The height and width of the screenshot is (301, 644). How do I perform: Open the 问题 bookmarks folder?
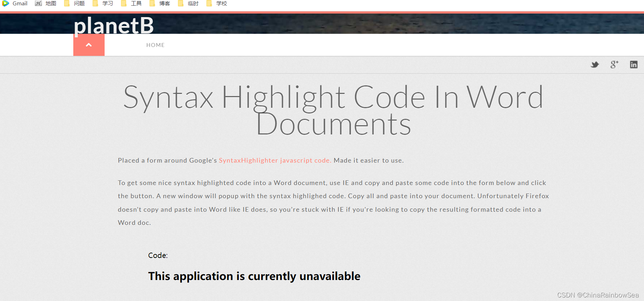pos(74,3)
